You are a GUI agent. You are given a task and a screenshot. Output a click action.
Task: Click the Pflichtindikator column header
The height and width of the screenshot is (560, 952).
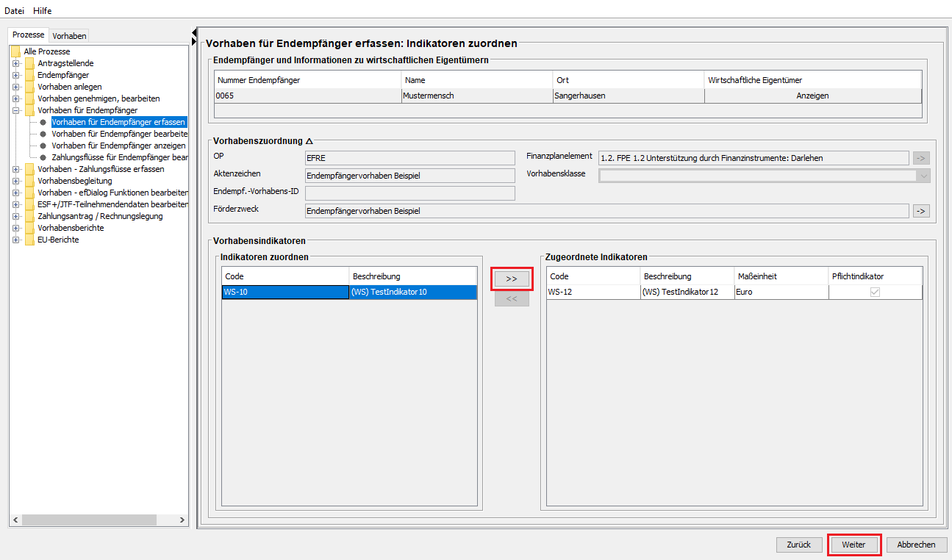(x=876, y=276)
